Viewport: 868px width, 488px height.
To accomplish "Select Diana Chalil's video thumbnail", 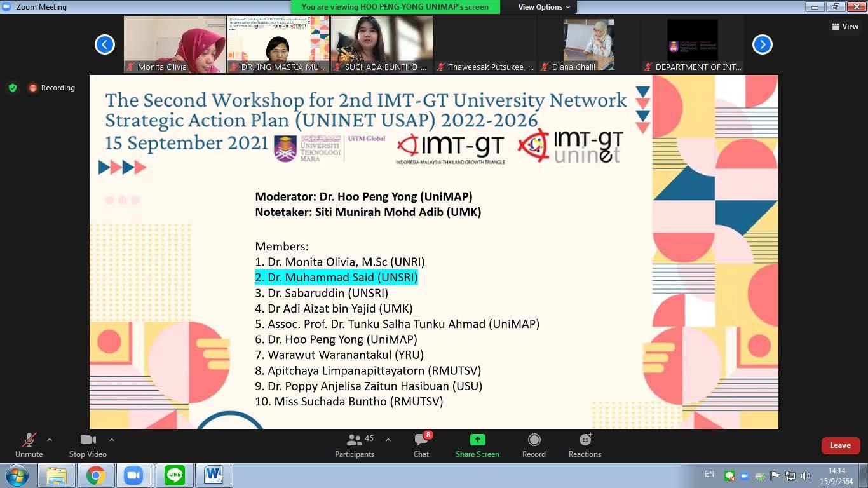I will 589,44.
